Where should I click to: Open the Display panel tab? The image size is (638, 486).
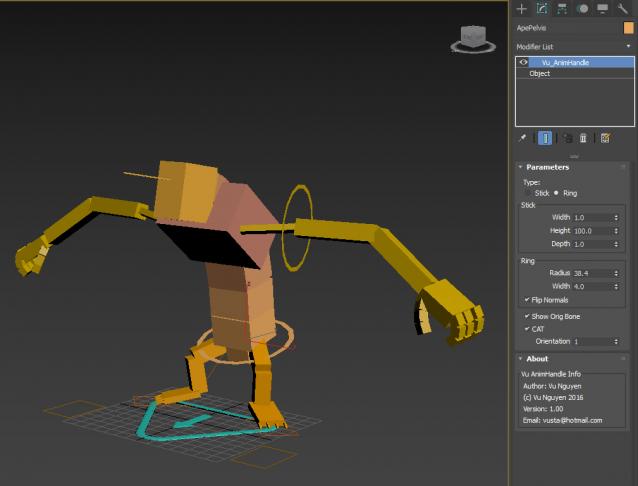pyautogui.click(x=602, y=8)
